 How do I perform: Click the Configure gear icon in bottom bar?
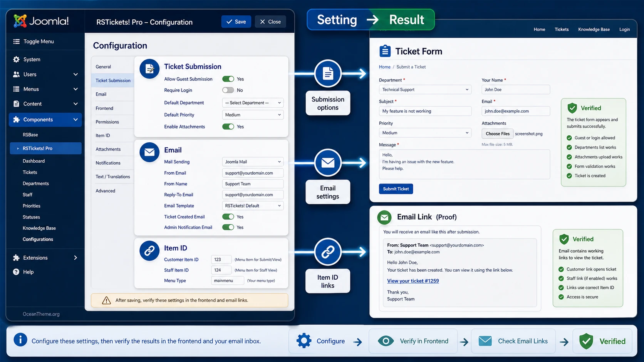pos(304,341)
